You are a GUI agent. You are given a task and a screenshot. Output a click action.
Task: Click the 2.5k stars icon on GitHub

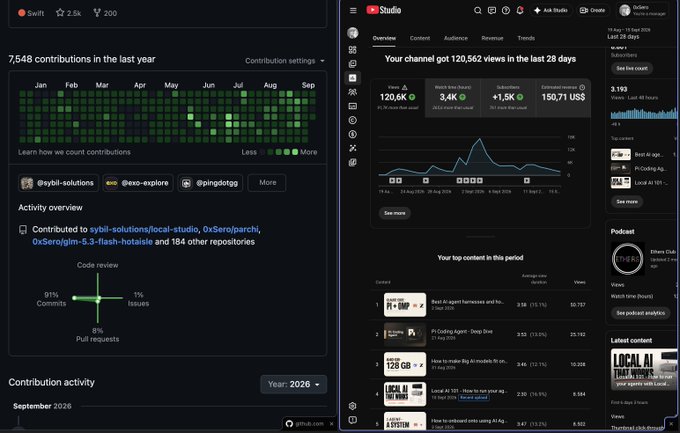60,13
